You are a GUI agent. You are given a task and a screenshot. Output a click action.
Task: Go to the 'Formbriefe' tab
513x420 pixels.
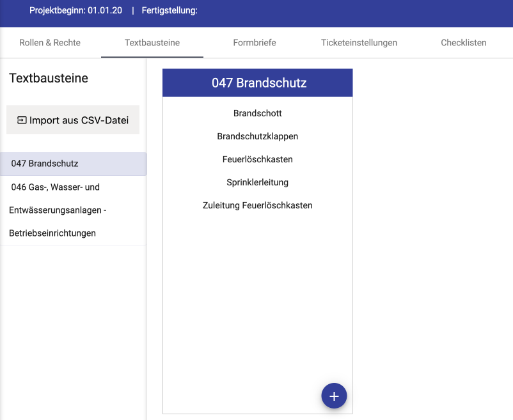tap(255, 43)
